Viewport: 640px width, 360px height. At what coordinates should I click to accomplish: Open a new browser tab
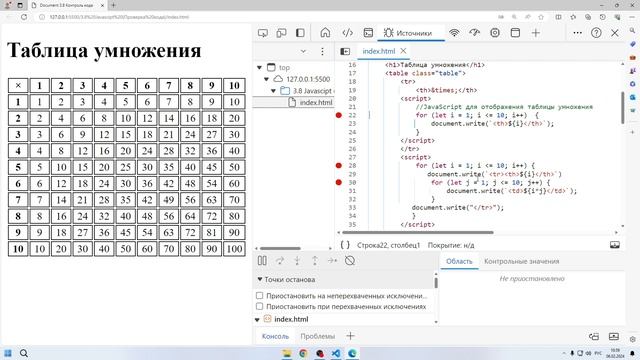tap(113, 5)
